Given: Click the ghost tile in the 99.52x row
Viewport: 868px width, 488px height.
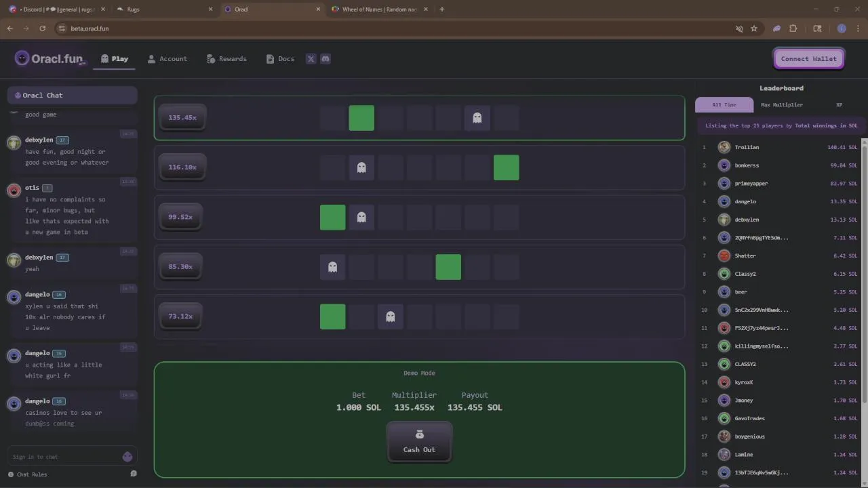Looking at the screenshot, I should pyautogui.click(x=361, y=217).
